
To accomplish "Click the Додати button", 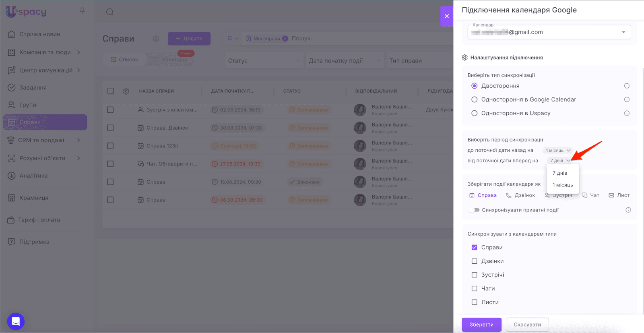I will [189, 39].
